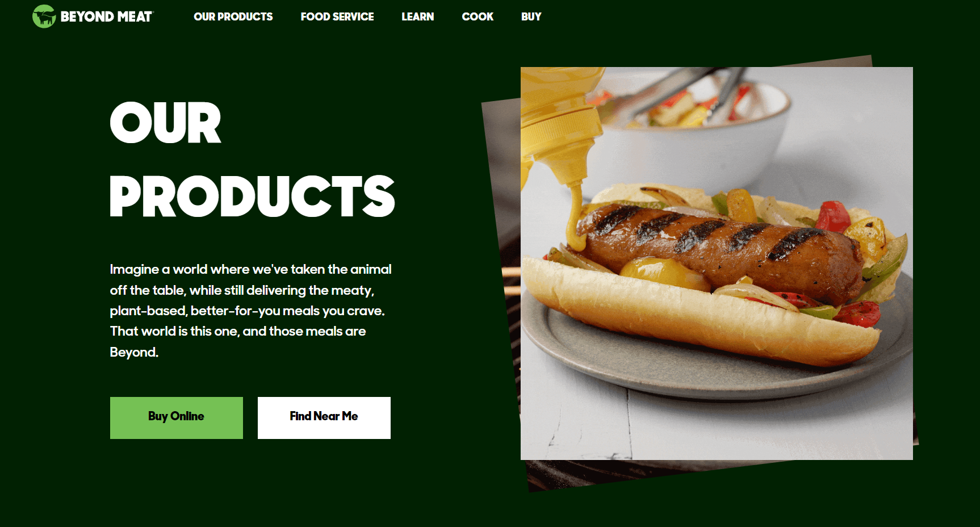Select the Learn navigation item
This screenshot has height=527, width=980.
418,17
